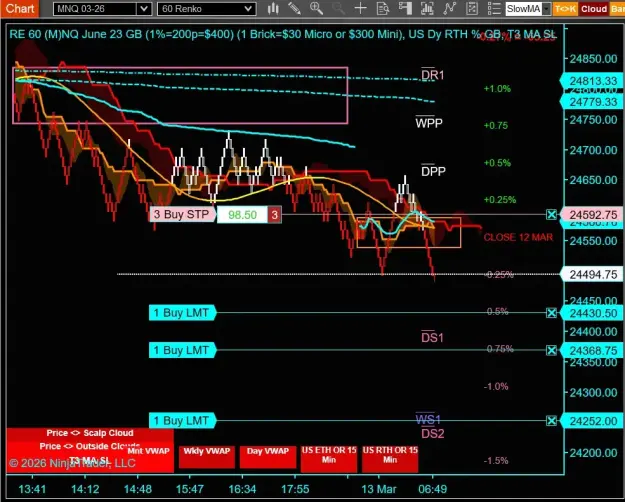
Task: Click the -1.5% level label
Action: click(496, 461)
